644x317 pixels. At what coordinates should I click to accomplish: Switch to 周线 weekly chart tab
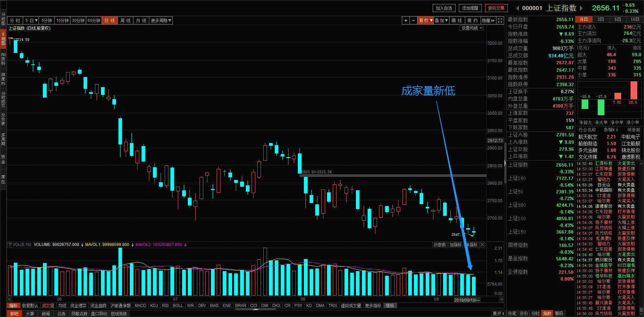click(x=125, y=20)
